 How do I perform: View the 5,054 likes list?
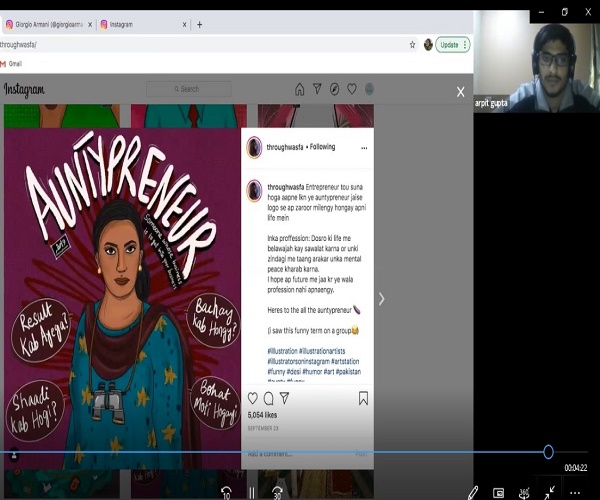point(262,415)
